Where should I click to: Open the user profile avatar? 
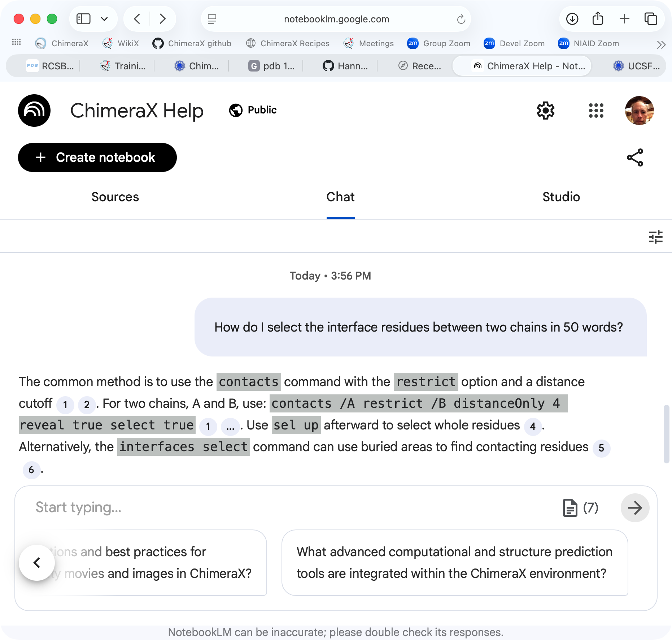pyautogui.click(x=640, y=111)
